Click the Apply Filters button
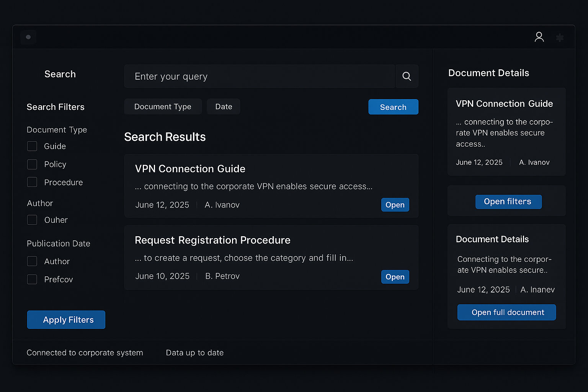Viewport: 588px width, 392px height. click(66, 320)
